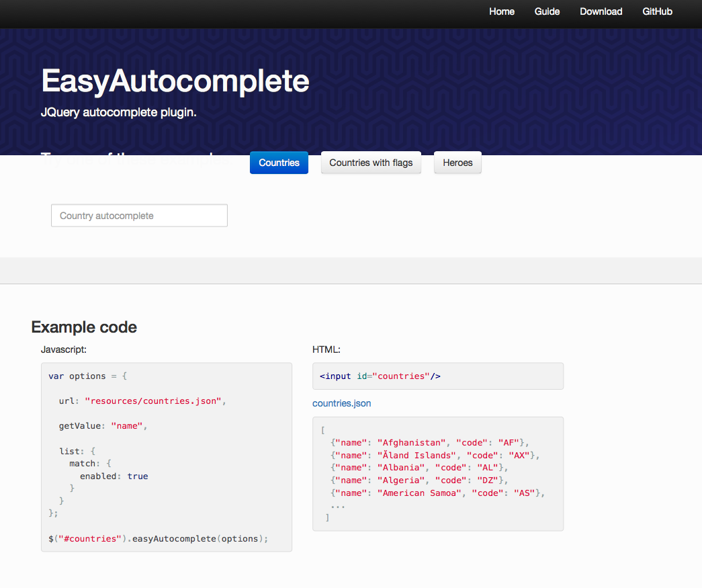Viewport: 702px width, 588px height.
Task: Click the HTML input id code snippet
Action: pos(380,376)
